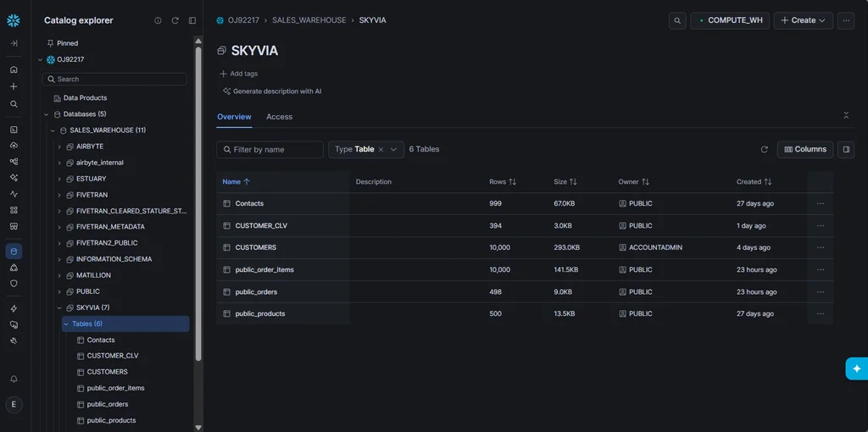868x432 pixels.
Task: Click Add tags
Action: coord(238,74)
